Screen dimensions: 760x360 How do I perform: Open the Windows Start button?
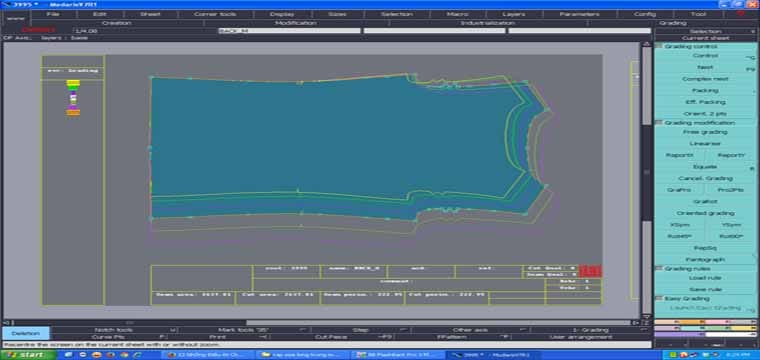[x=25, y=355]
